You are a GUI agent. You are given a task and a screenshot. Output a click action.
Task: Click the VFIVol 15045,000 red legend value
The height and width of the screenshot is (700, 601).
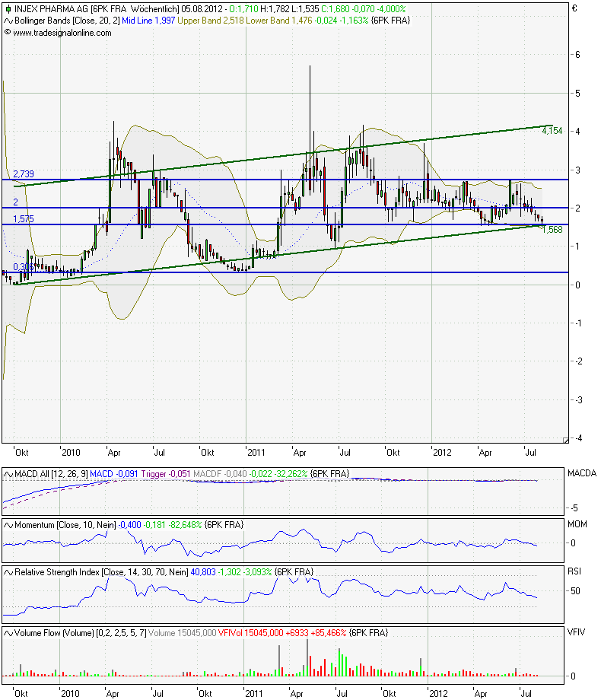click(251, 633)
